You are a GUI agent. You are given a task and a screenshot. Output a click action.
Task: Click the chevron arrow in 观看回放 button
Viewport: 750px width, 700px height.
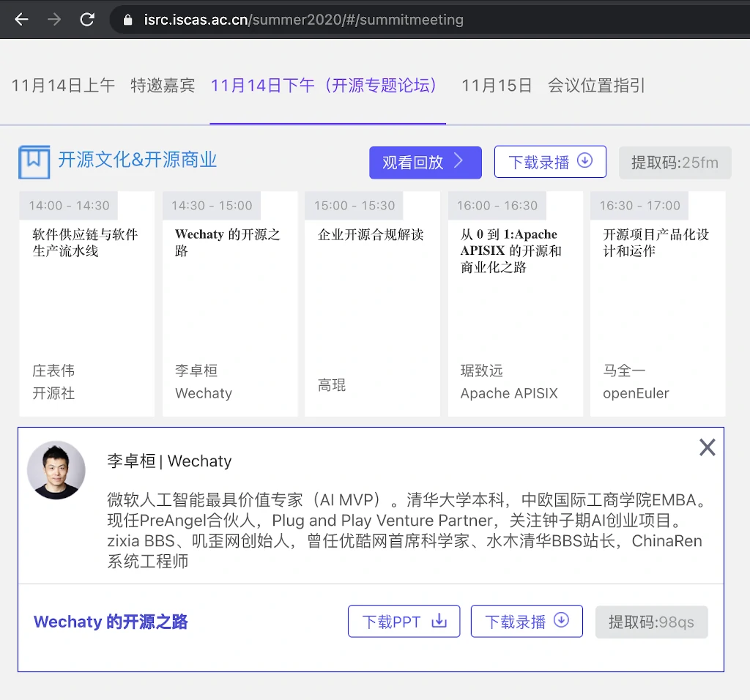[x=458, y=161]
